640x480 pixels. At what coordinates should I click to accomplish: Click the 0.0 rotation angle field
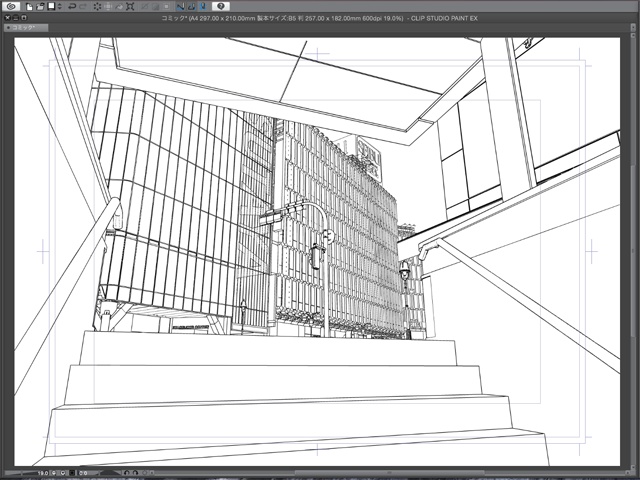pos(83,473)
